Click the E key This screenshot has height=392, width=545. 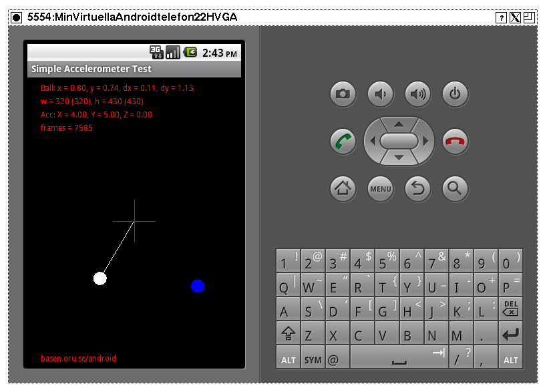pyautogui.click(x=337, y=284)
